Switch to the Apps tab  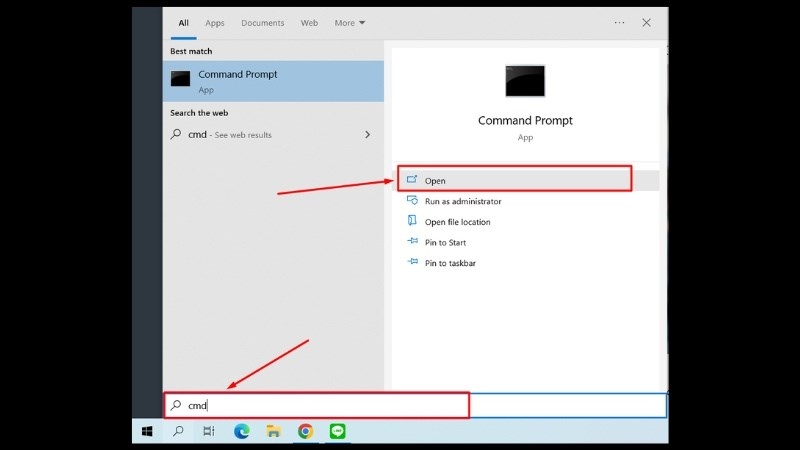[215, 22]
